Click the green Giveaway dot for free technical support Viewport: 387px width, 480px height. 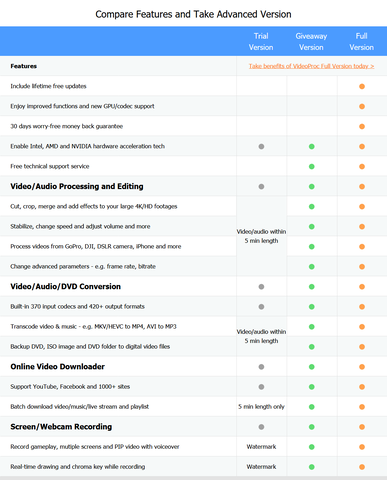pos(312,166)
